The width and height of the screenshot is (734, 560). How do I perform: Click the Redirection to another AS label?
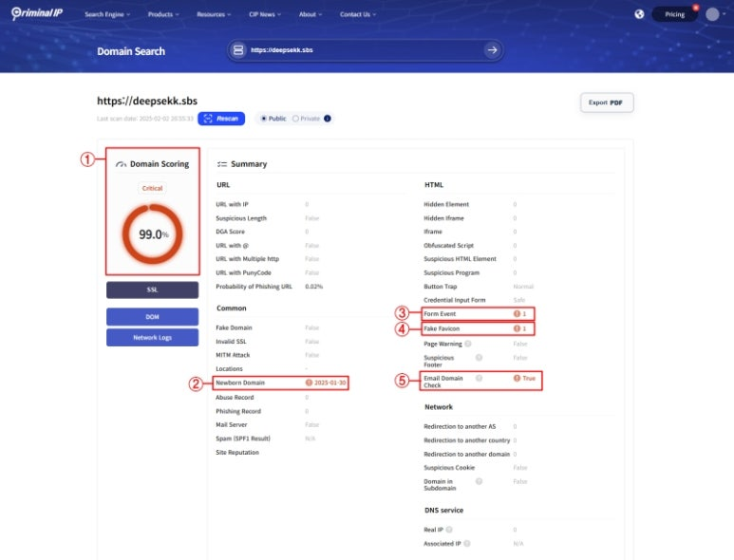(x=460, y=427)
